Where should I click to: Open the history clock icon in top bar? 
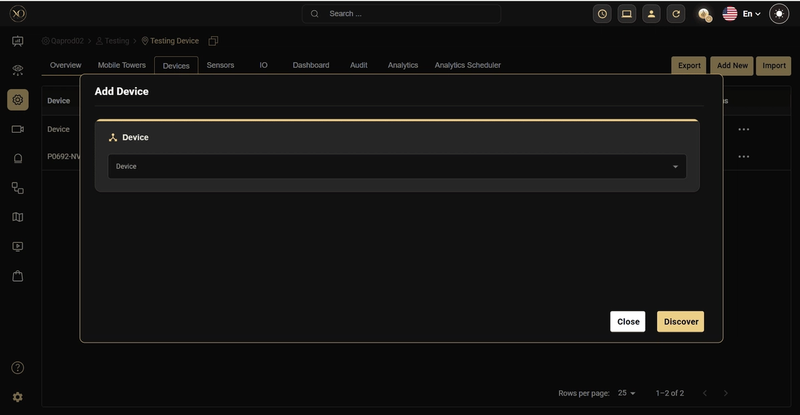tap(602, 14)
